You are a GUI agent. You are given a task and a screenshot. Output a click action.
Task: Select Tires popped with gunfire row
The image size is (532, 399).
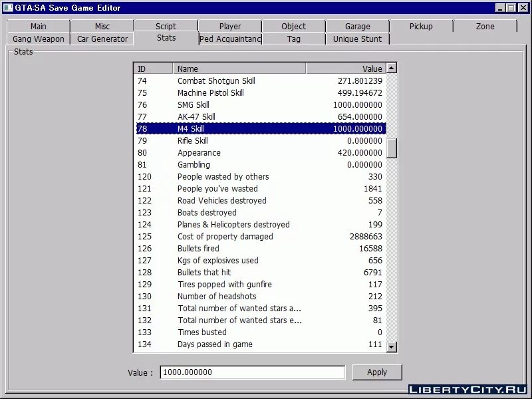point(261,285)
